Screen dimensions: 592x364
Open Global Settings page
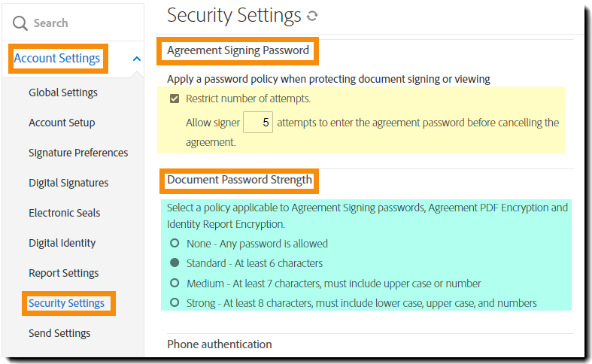point(63,93)
